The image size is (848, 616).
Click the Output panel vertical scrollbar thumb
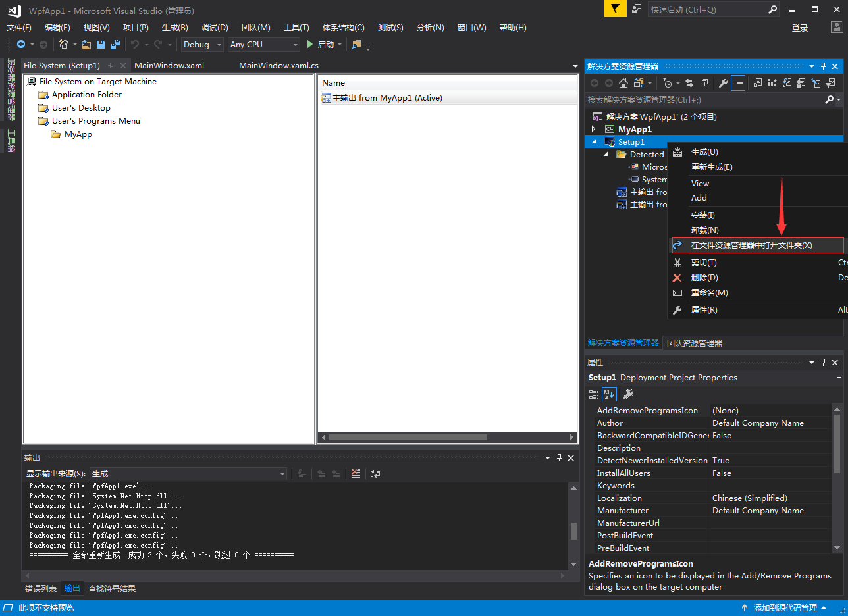573,531
